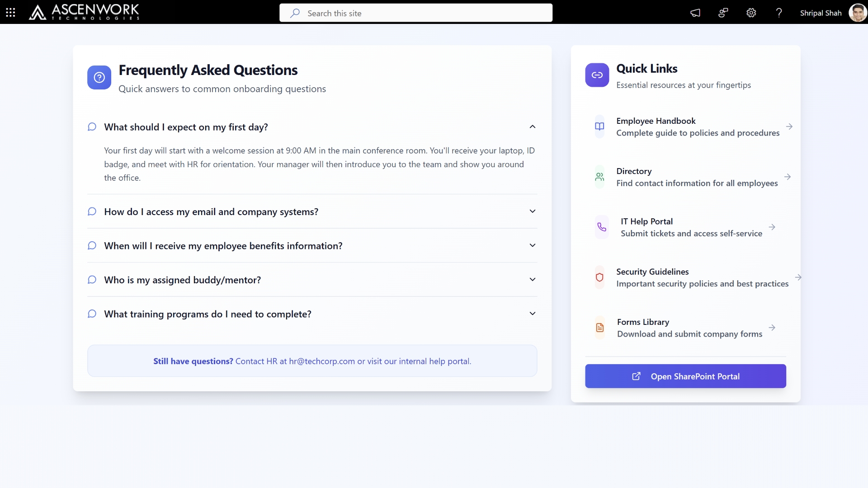Click the Ascenwork Technologies logo
The image size is (868, 488).
[84, 12]
